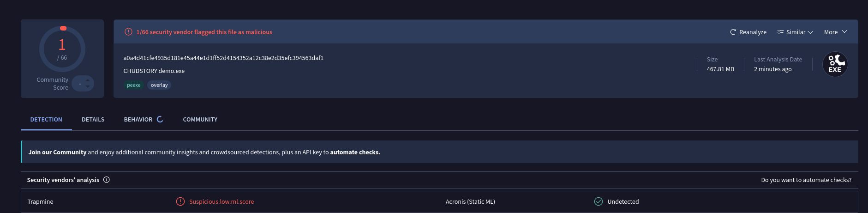The width and height of the screenshot is (868, 213).
Task: Click the info icon beside Security vendors' analysis
Action: coord(107,180)
